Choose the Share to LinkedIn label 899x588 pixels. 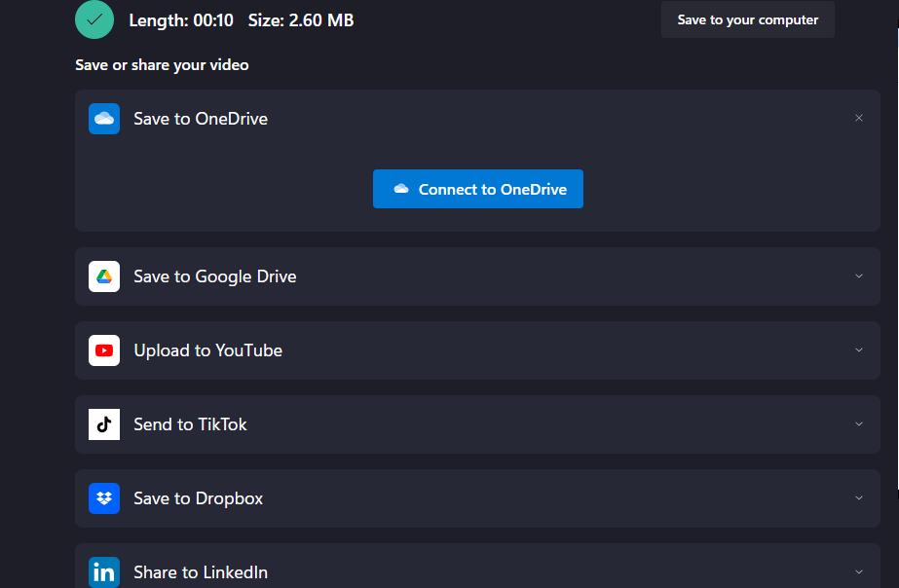point(200,572)
